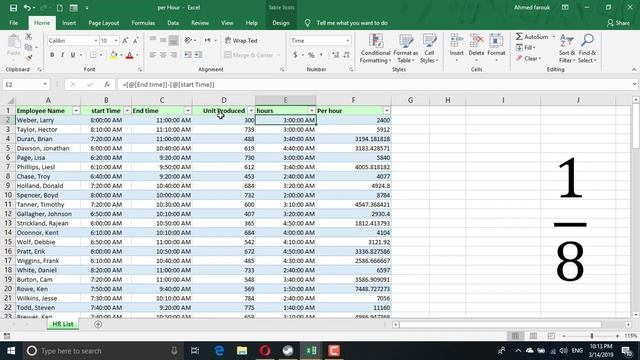This screenshot has width=640, height=360.
Task: Open the hours column filter dropdown
Action: tap(311, 111)
